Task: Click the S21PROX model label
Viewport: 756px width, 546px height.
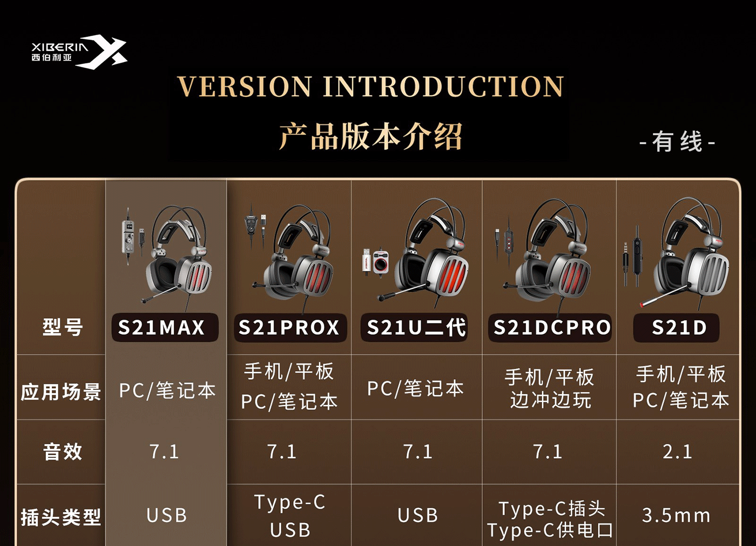Action: coord(291,327)
